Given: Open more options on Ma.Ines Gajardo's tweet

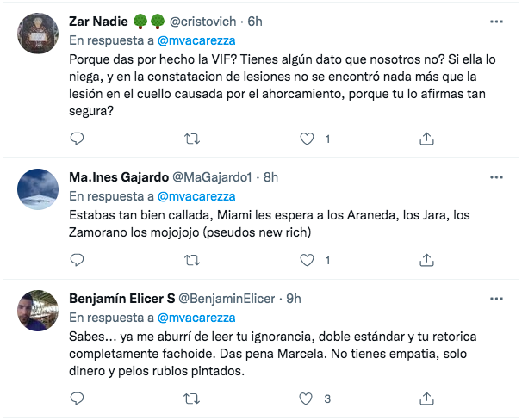Looking at the screenshot, I should pyautogui.click(x=495, y=177).
